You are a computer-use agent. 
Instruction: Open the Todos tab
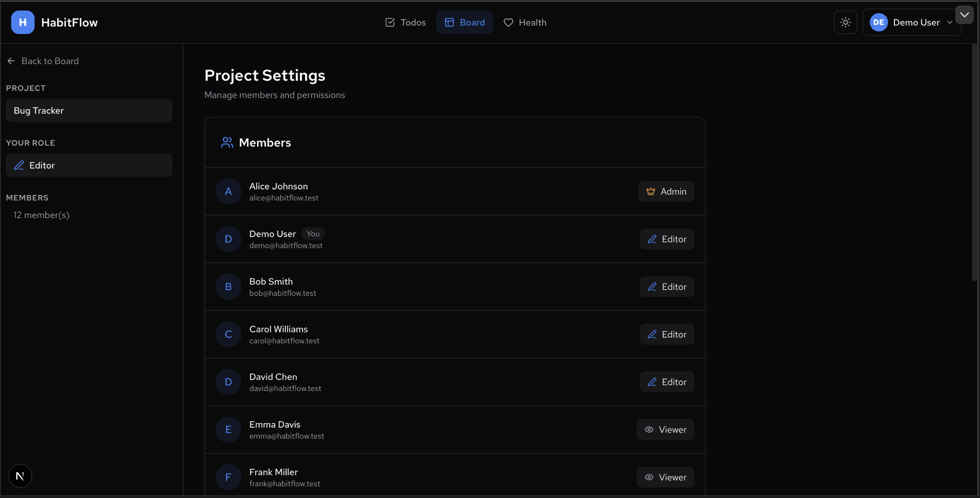pos(405,22)
